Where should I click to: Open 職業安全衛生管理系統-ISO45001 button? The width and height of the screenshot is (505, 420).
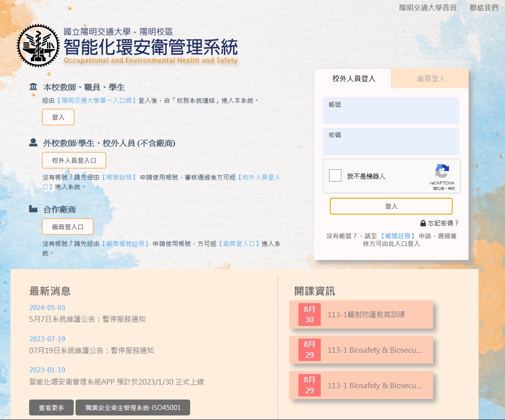pyautogui.click(x=133, y=408)
